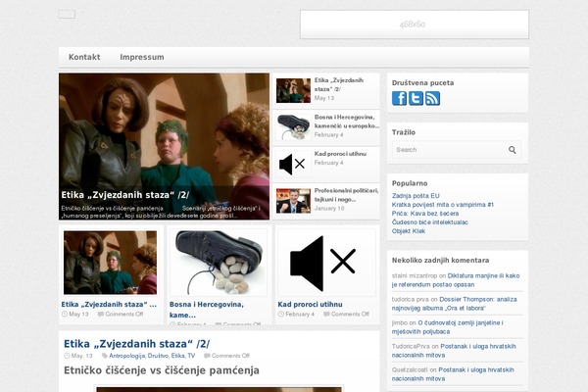Select 'Bosna i Hercegovina, kamenčić' slider entry
The width and height of the screenshot is (588, 392).
[347, 122]
